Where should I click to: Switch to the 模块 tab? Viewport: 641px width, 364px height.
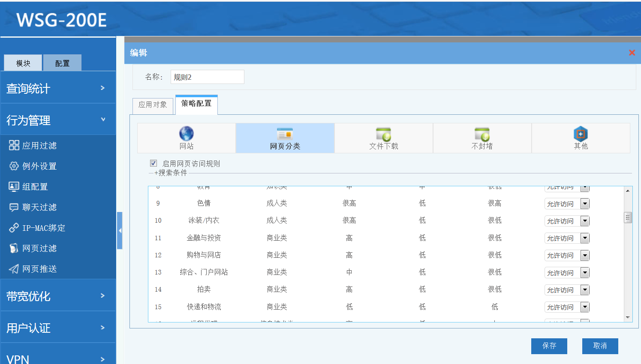point(23,63)
